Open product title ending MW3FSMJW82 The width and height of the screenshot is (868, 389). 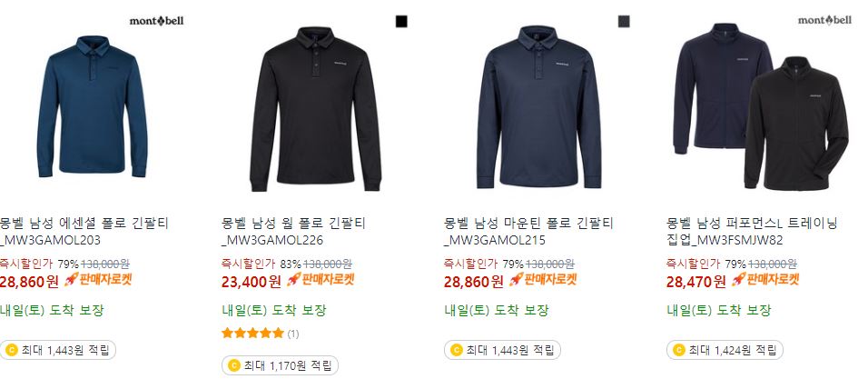tap(753, 232)
